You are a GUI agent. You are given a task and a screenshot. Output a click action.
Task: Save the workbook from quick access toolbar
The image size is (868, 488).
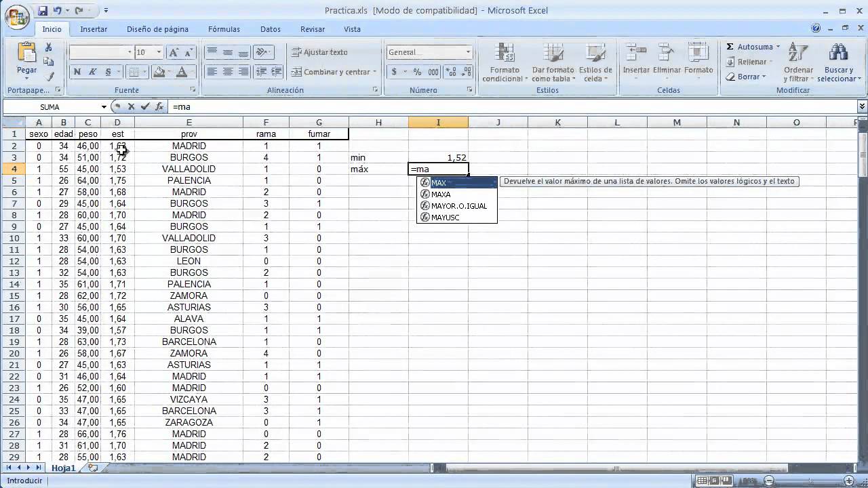[x=43, y=11]
